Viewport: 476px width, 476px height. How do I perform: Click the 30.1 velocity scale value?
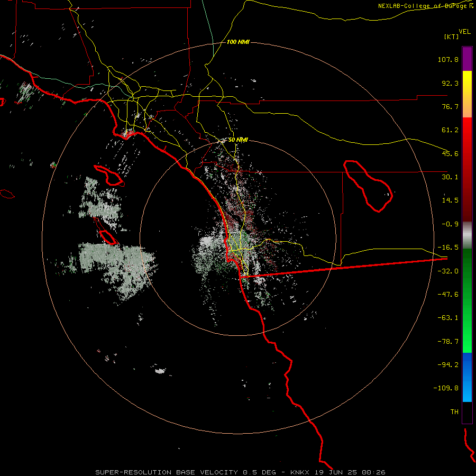click(x=450, y=177)
